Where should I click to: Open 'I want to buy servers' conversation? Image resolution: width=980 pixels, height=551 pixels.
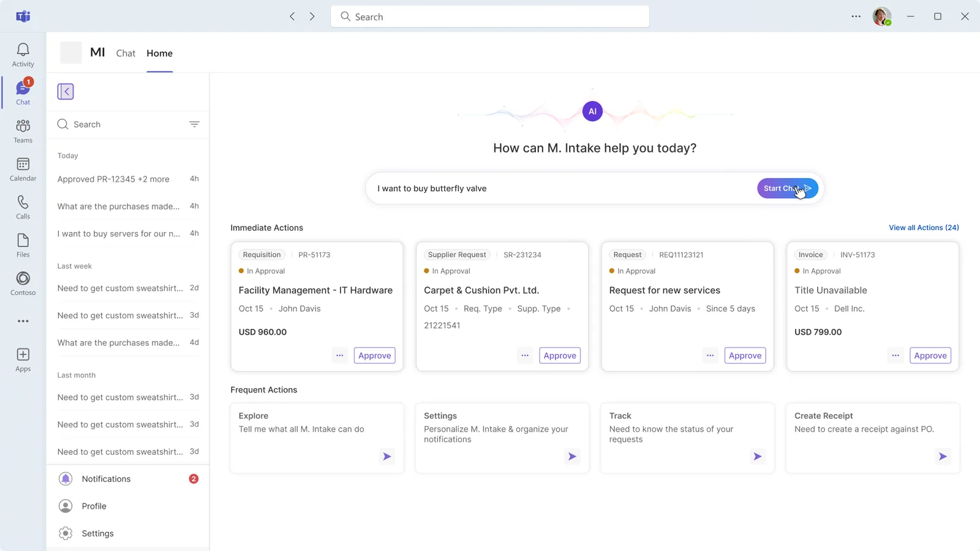point(128,234)
